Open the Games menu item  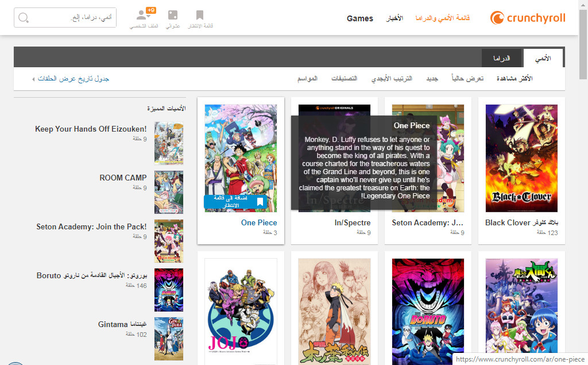point(359,18)
